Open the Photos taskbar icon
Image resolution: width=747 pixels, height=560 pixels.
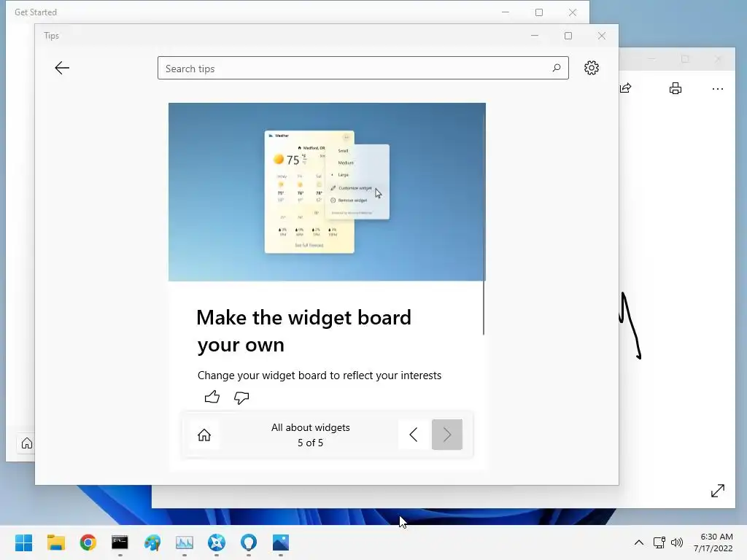point(281,542)
